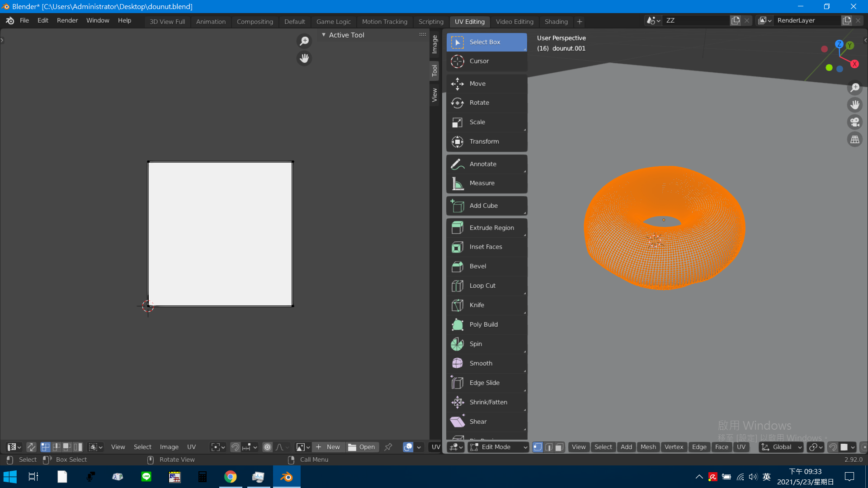The image size is (868, 488).
Task: Enable UV face select mode
Action: [x=67, y=447]
